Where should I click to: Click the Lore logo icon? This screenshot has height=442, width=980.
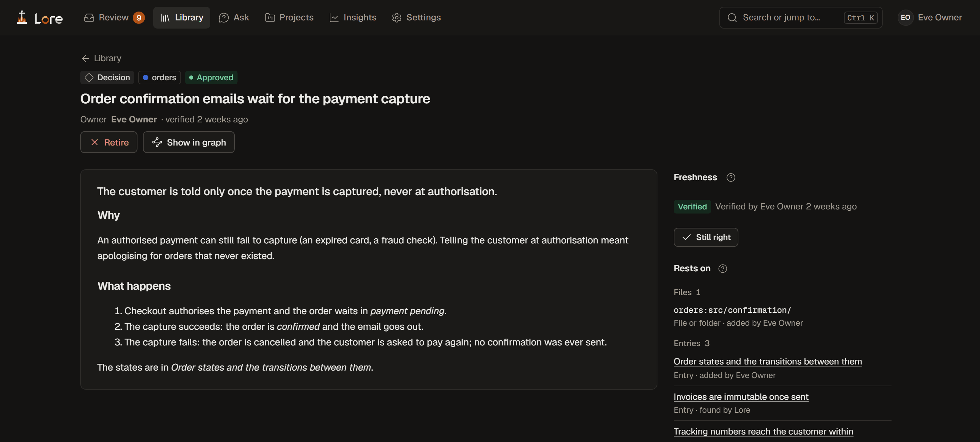click(22, 17)
